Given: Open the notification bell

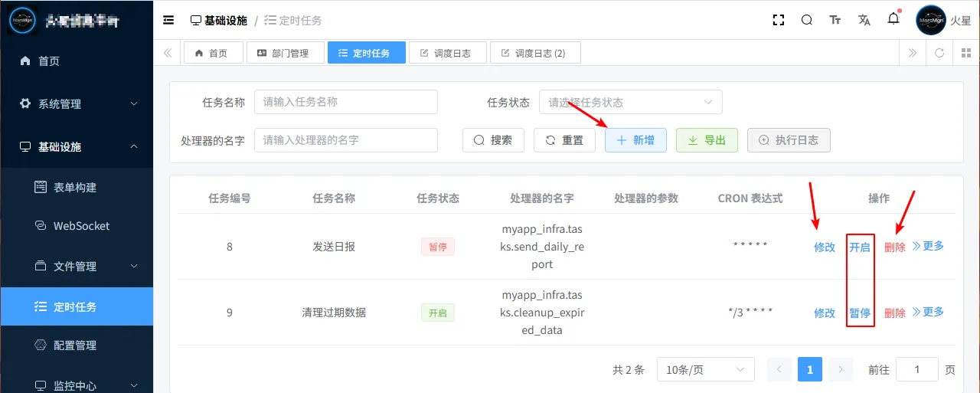Looking at the screenshot, I should click(893, 19).
